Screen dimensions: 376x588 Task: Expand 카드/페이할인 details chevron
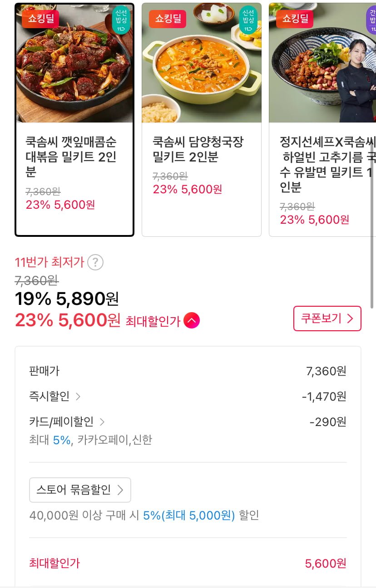coord(102,422)
